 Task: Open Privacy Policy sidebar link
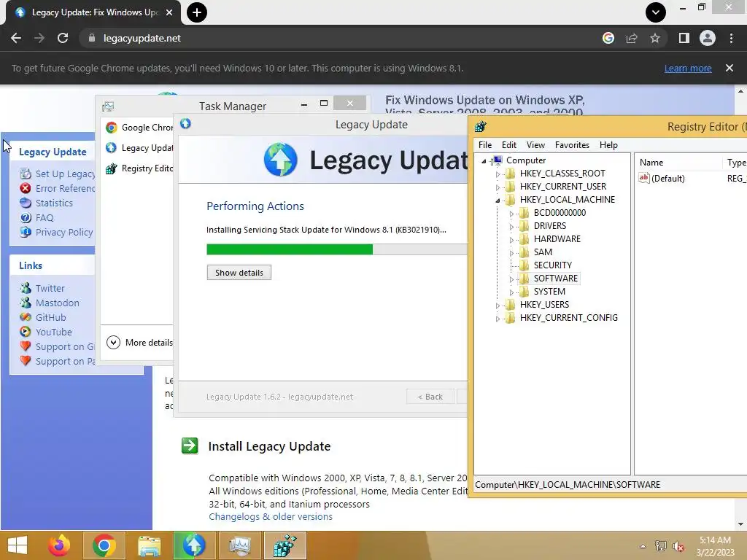(64, 232)
